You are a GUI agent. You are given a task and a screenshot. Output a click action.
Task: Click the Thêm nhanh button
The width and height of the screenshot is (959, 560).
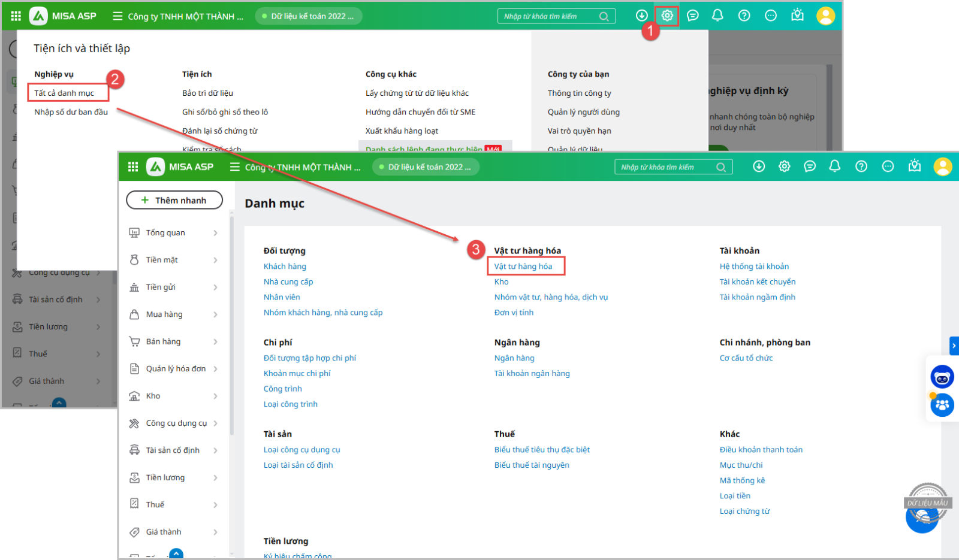click(x=174, y=200)
